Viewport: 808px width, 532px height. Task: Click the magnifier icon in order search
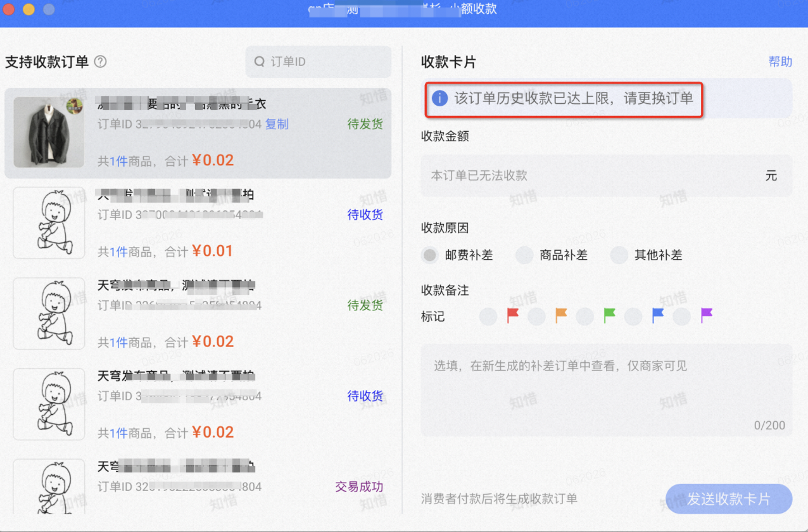(x=259, y=62)
